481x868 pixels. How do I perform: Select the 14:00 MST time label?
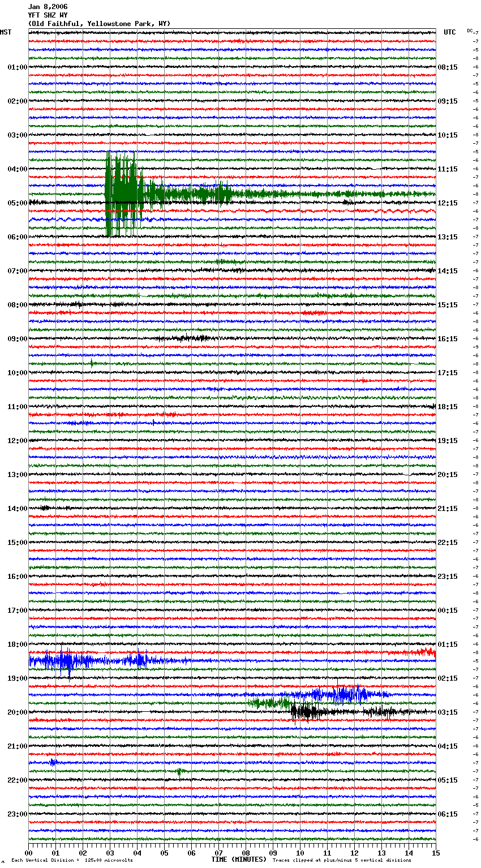[18, 509]
